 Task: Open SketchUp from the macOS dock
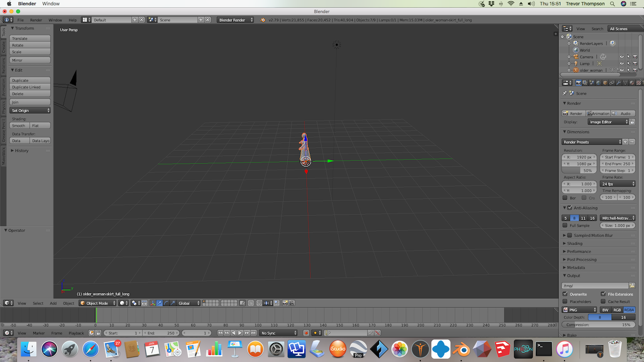pyautogui.click(x=503, y=349)
